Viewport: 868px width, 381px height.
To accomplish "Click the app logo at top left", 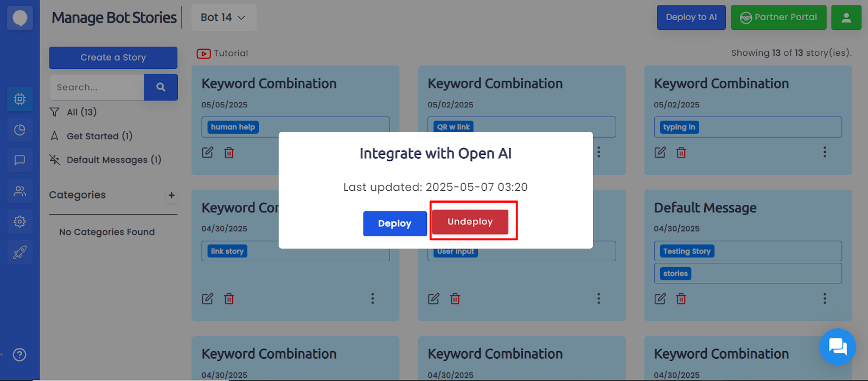I will (x=20, y=18).
